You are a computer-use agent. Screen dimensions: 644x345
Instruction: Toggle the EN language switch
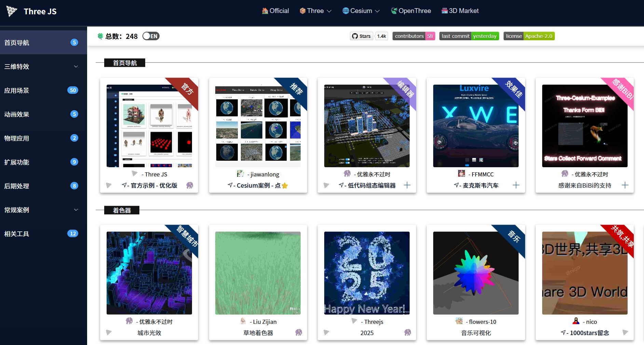tap(151, 36)
